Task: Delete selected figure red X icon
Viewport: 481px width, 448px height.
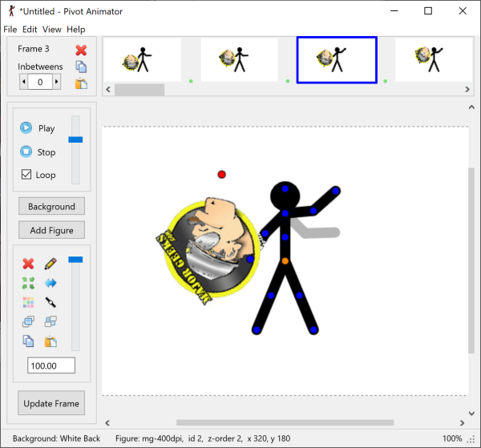Action: click(x=28, y=264)
